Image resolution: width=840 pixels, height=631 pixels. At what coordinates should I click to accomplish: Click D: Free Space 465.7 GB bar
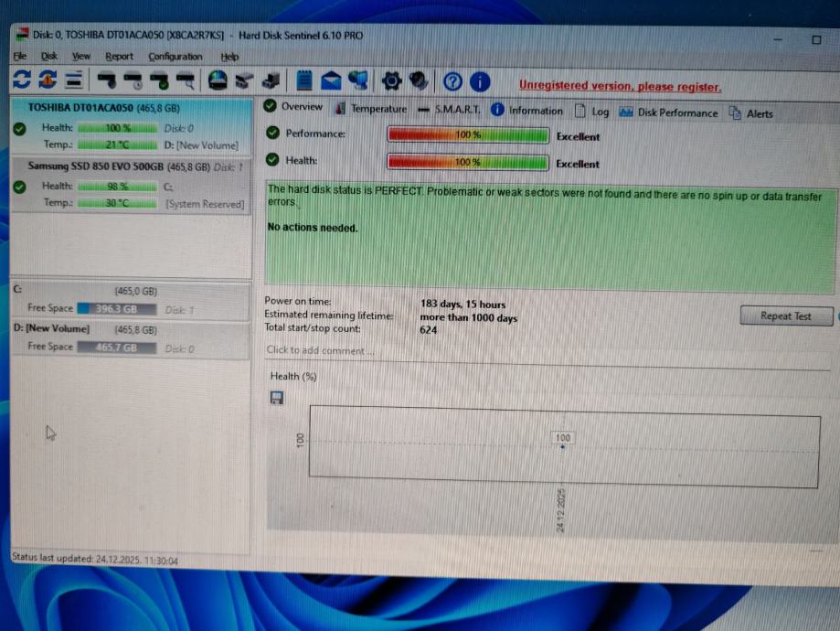(x=117, y=348)
